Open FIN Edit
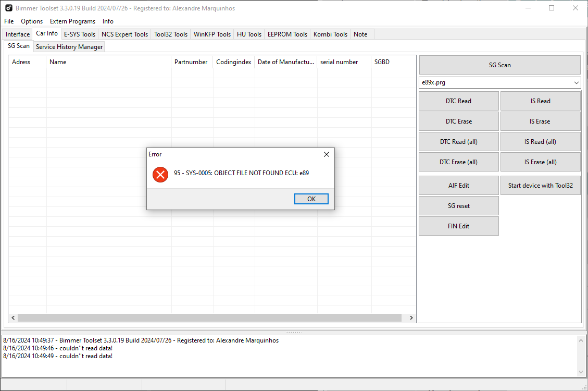Screen dimensions: 588x391 coord(459,226)
